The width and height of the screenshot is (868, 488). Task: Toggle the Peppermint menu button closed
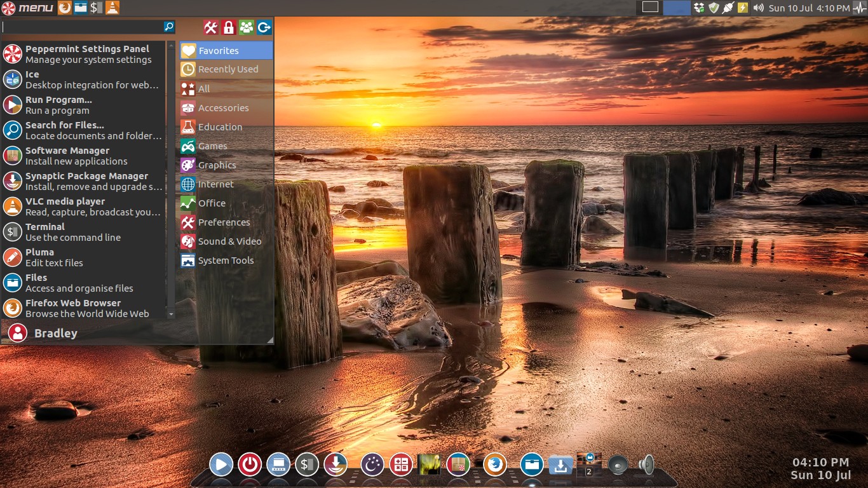(x=27, y=8)
